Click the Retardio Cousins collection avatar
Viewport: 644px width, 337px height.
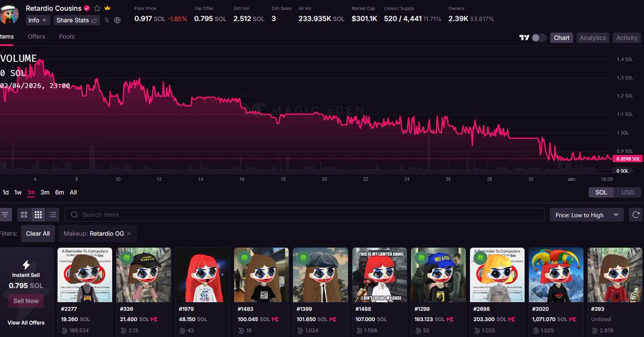pyautogui.click(x=9, y=15)
